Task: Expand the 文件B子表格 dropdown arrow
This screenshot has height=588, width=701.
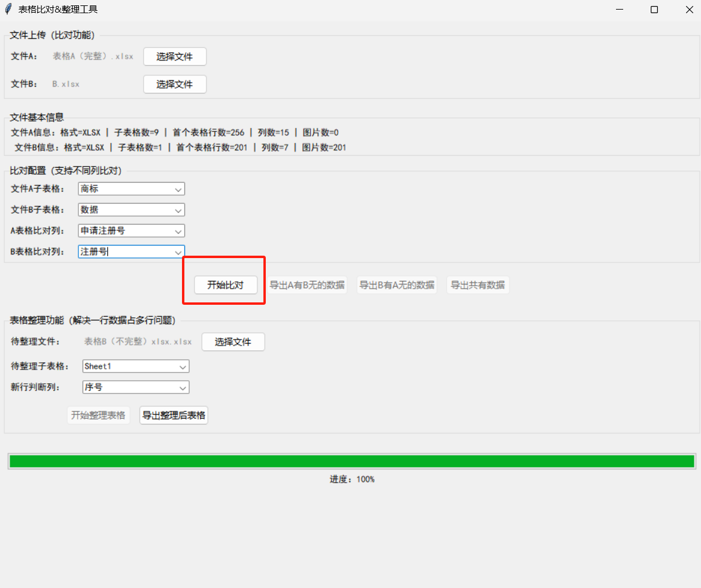Action: (x=178, y=210)
